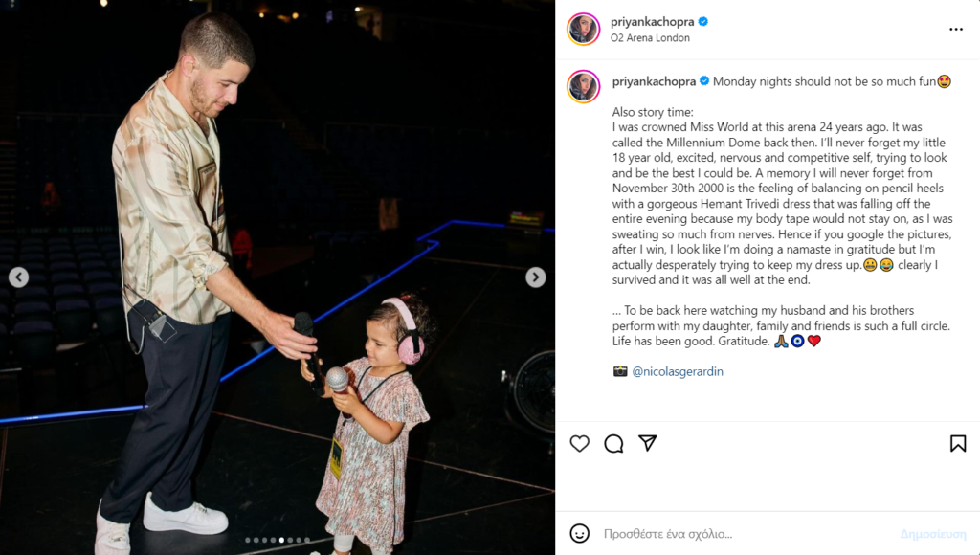Open the emoji picker smiley icon
The height and width of the screenshot is (555, 980).
pyautogui.click(x=579, y=533)
